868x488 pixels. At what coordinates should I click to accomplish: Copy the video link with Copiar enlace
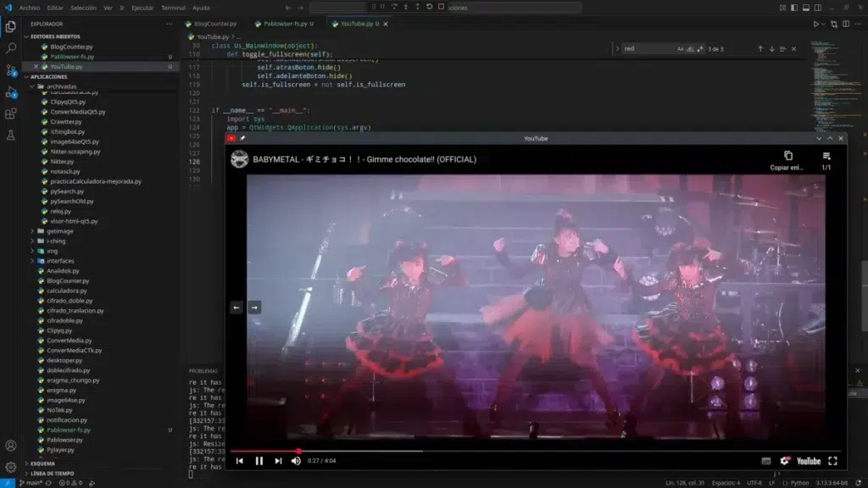pos(787,160)
